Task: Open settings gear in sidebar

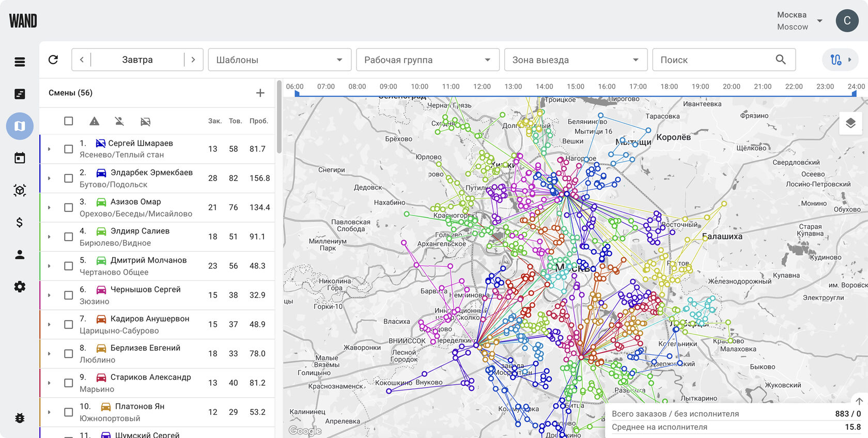Action: click(20, 287)
